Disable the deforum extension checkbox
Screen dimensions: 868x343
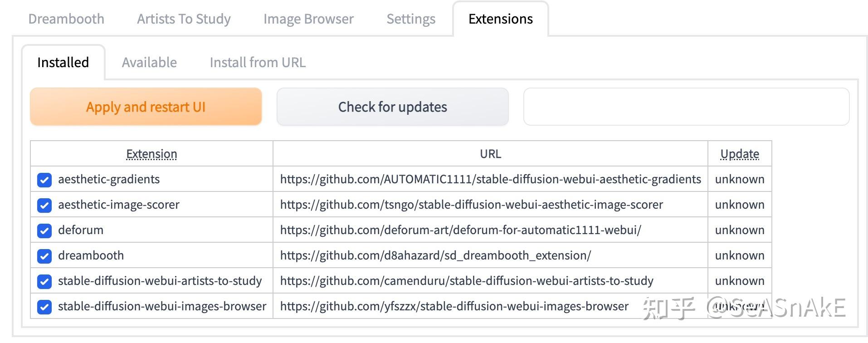[x=44, y=231]
